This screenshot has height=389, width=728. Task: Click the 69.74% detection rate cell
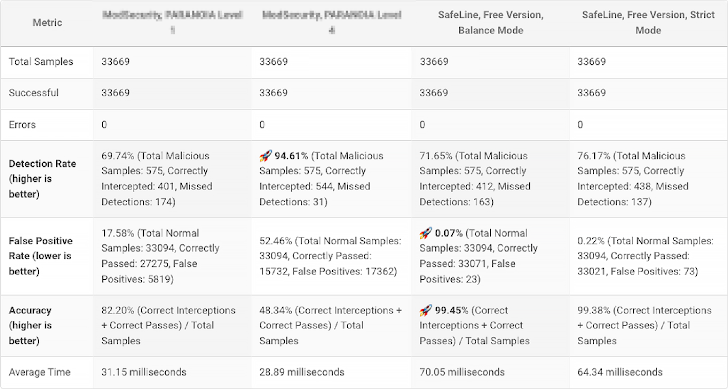(172, 179)
